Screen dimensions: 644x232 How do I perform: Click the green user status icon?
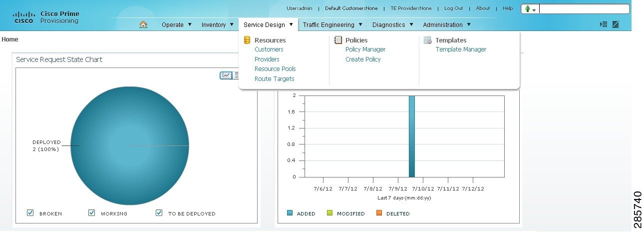click(x=528, y=9)
